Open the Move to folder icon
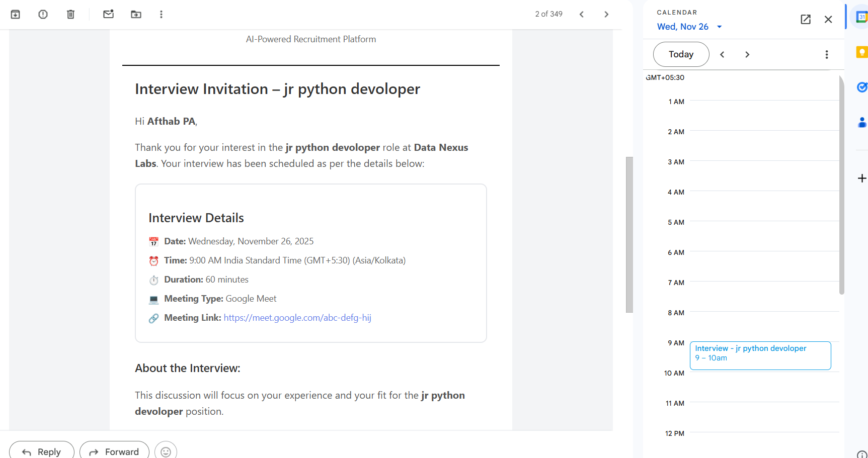 136,14
